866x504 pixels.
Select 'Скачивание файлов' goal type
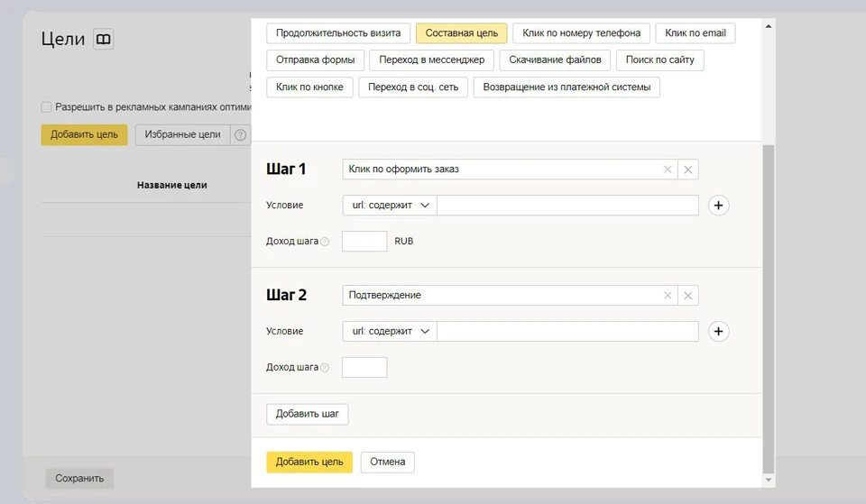[x=555, y=60]
